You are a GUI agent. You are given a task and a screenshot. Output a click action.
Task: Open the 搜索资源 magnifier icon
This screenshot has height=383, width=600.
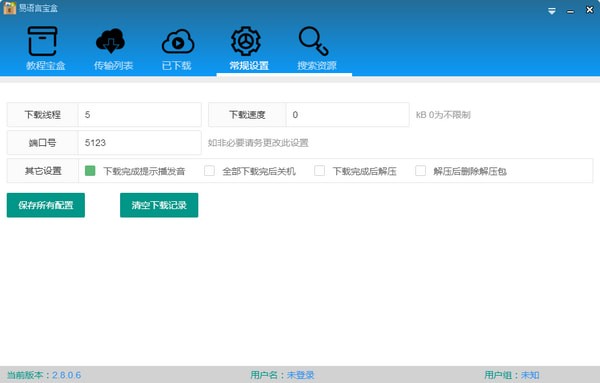click(x=313, y=41)
